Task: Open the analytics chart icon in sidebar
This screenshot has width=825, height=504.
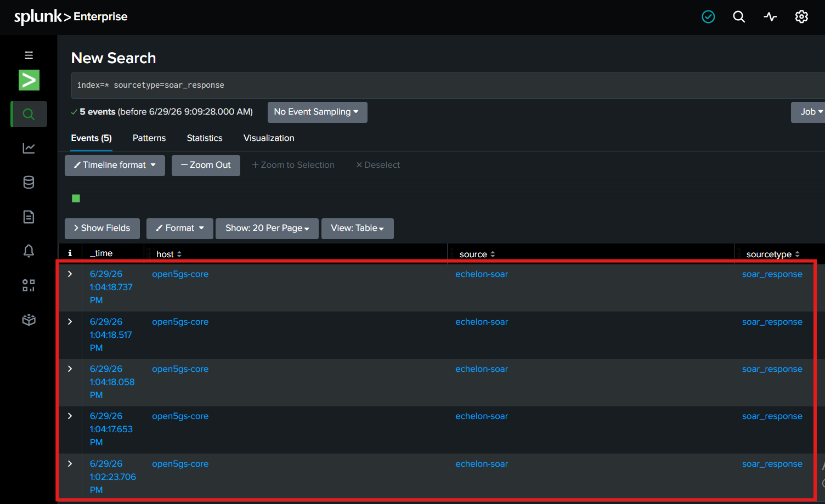Action: coord(29,148)
